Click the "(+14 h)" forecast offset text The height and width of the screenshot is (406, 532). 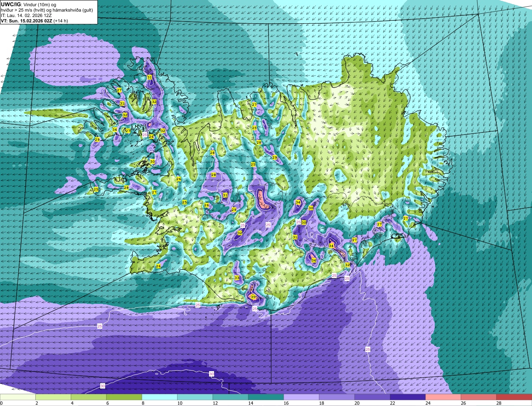(61, 20)
